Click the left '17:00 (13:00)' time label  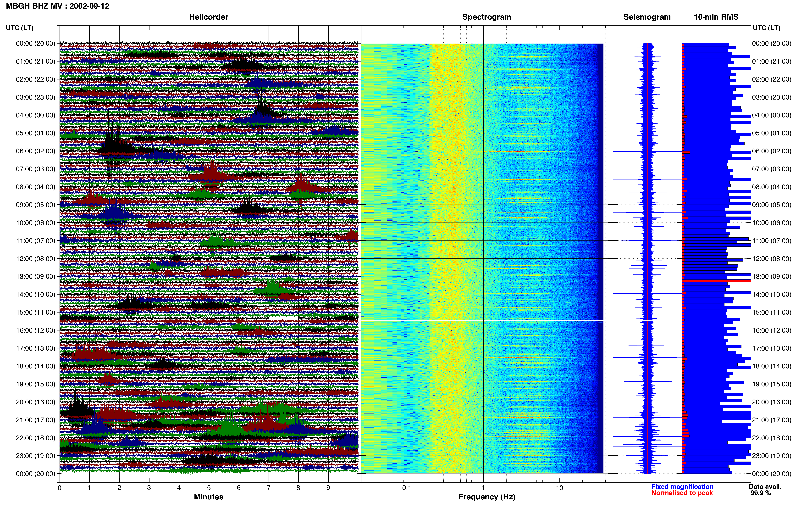[35, 348]
